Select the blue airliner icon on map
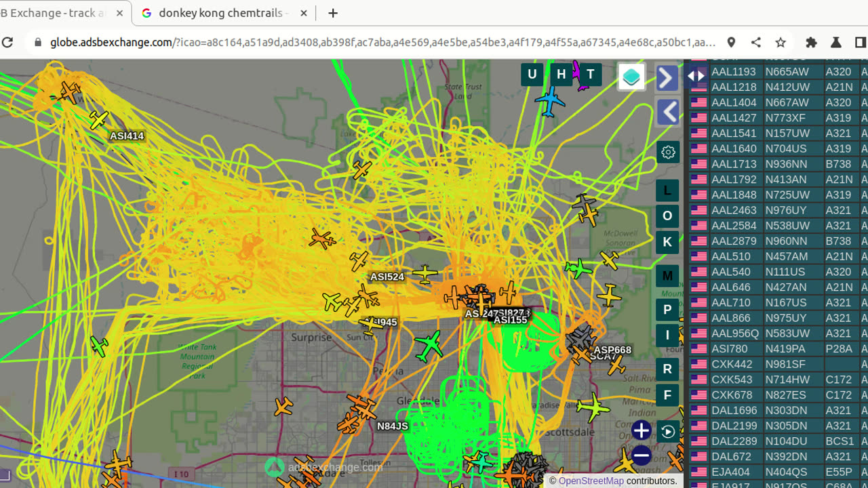The image size is (868, 488). 550,102
